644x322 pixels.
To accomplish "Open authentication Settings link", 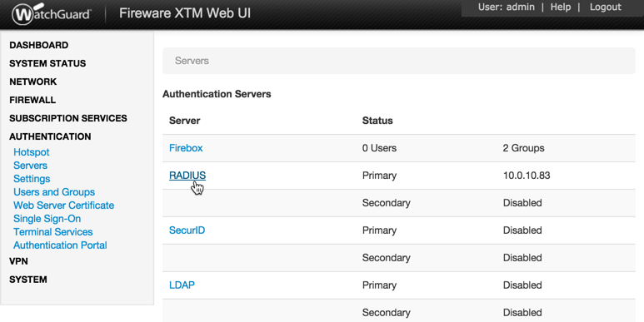I will [32, 179].
